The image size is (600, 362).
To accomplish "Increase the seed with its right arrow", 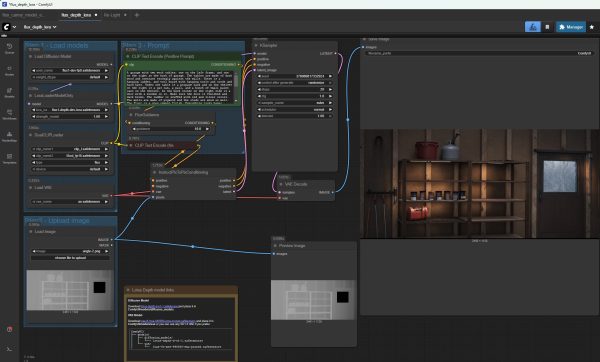I will point(330,76).
